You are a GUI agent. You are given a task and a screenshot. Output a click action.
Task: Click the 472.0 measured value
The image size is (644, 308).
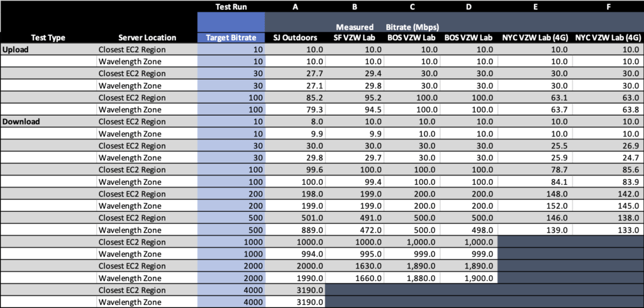tap(372, 230)
